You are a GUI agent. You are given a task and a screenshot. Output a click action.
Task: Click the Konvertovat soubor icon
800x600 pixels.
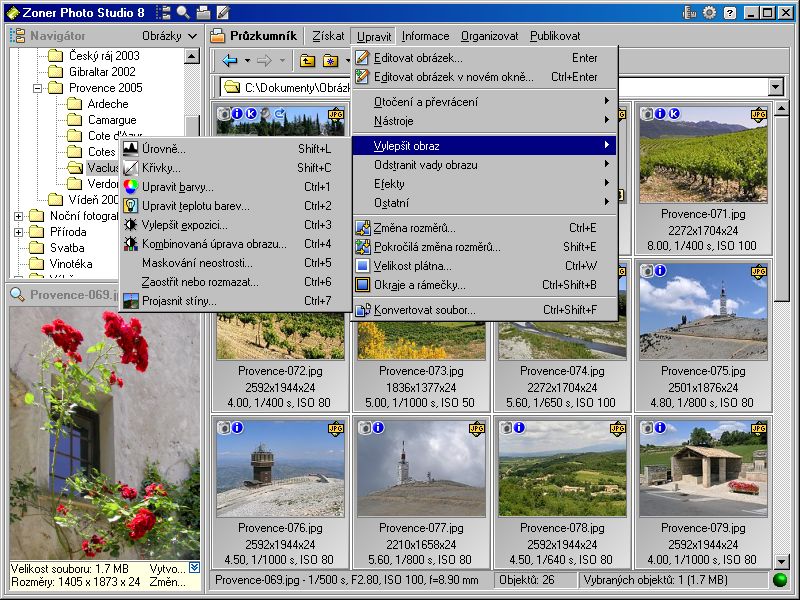click(364, 310)
